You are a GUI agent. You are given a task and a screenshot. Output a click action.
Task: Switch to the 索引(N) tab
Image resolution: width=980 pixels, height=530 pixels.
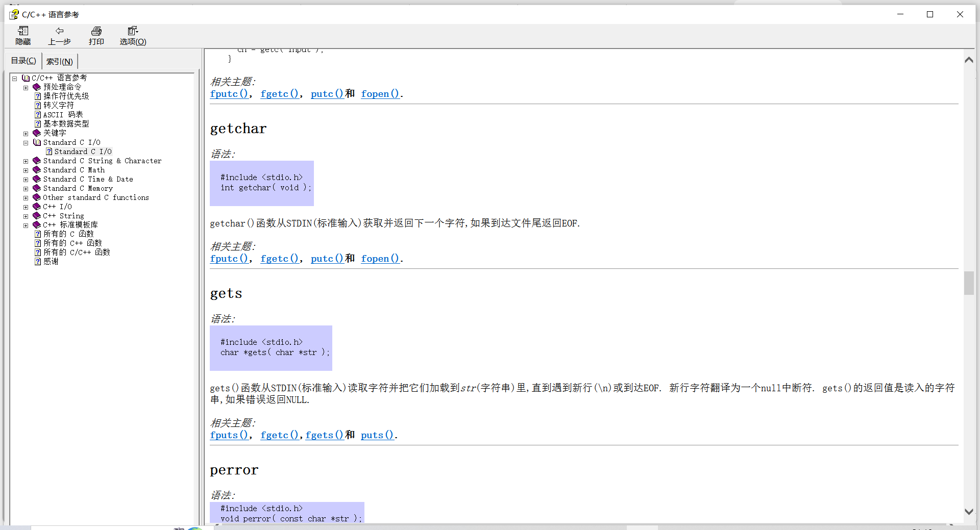pos(59,61)
